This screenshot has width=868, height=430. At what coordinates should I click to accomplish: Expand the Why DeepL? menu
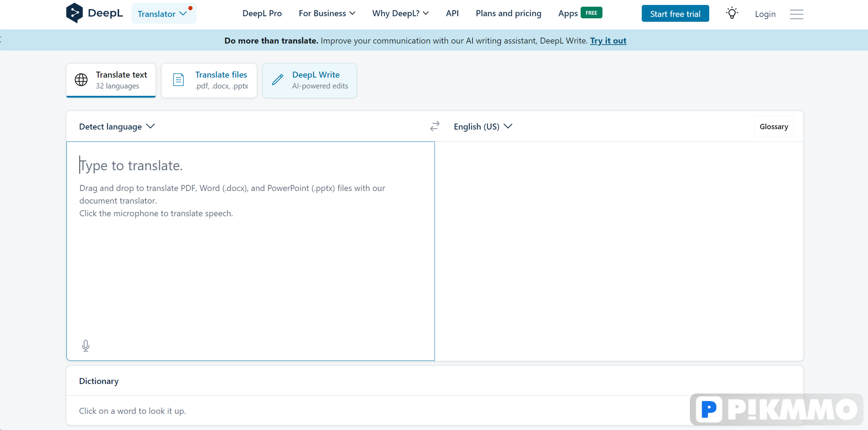point(400,14)
